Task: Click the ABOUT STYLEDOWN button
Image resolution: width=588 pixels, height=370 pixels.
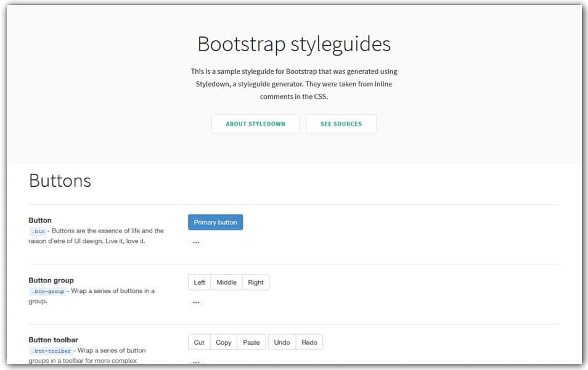Action: 255,123
